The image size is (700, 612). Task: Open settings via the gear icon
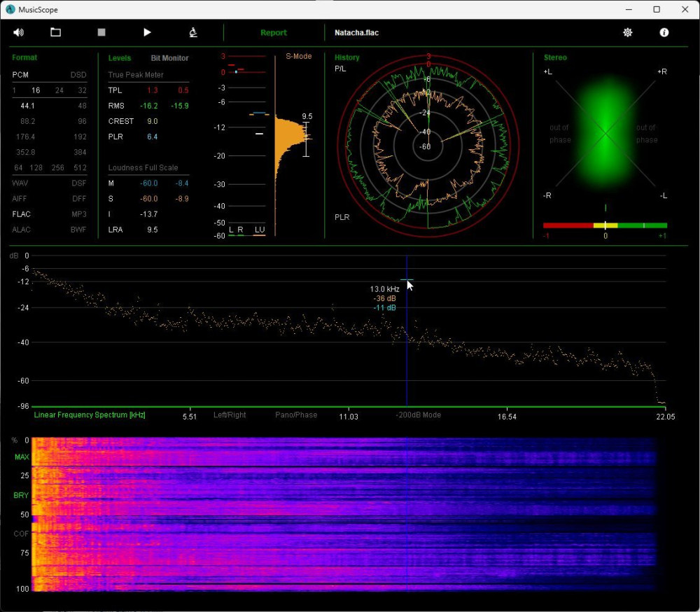(628, 32)
